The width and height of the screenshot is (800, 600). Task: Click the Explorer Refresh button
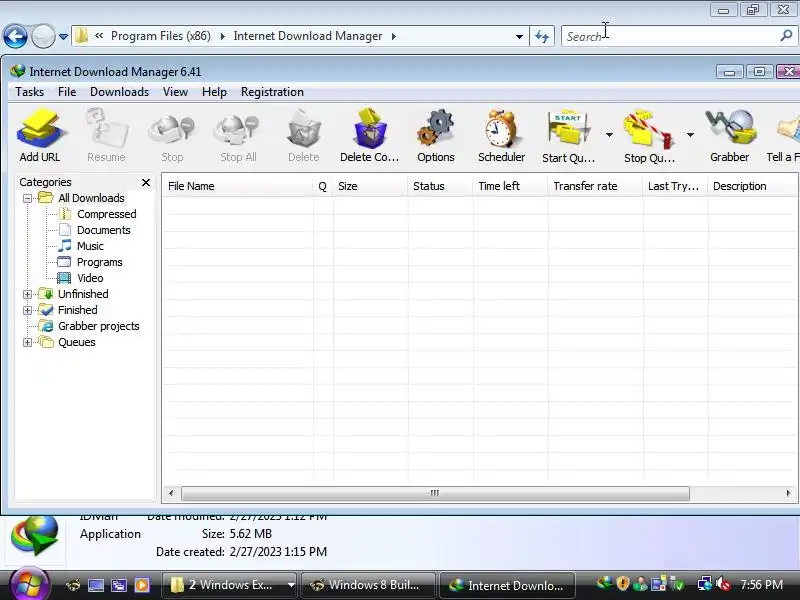(x=542, y=37)
